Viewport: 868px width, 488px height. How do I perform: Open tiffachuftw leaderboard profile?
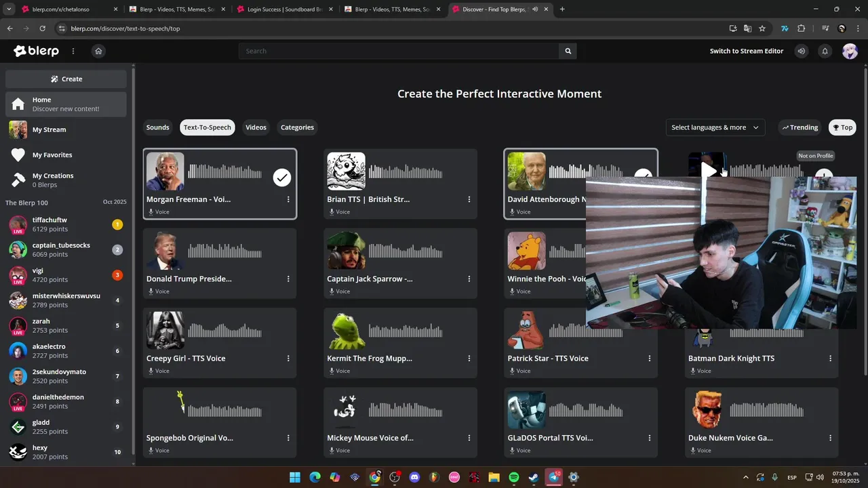(66, 225)
